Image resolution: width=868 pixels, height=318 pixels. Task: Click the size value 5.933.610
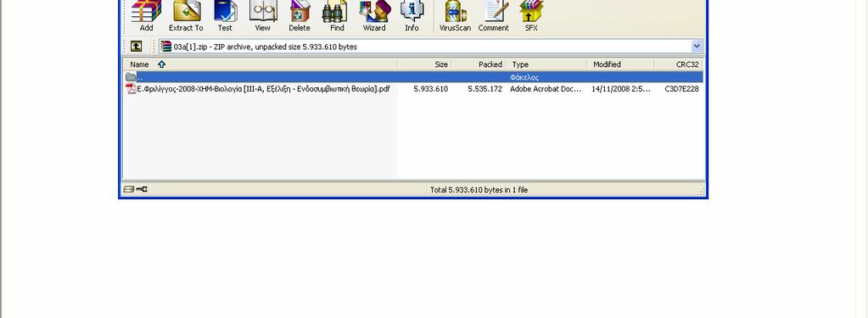pos(431,88)
